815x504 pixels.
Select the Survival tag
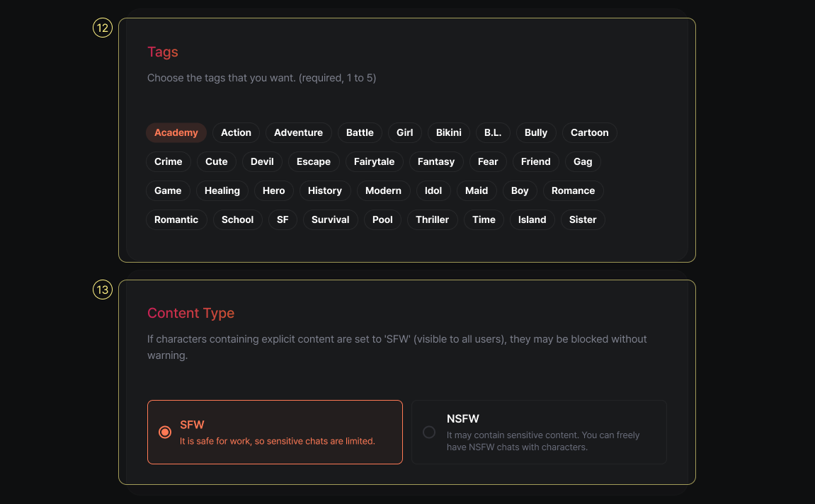point(331,219)
